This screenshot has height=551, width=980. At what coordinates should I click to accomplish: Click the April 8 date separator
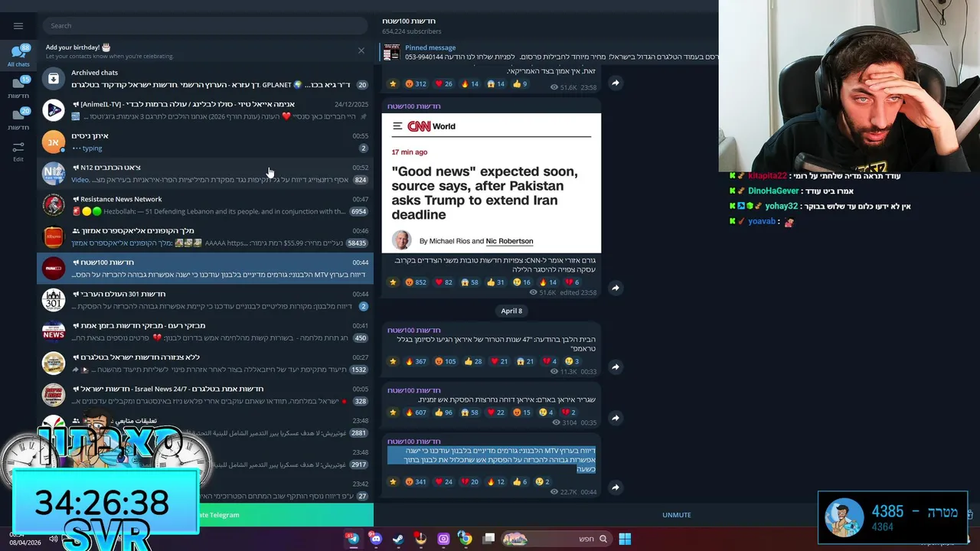(x=511, y=311)
